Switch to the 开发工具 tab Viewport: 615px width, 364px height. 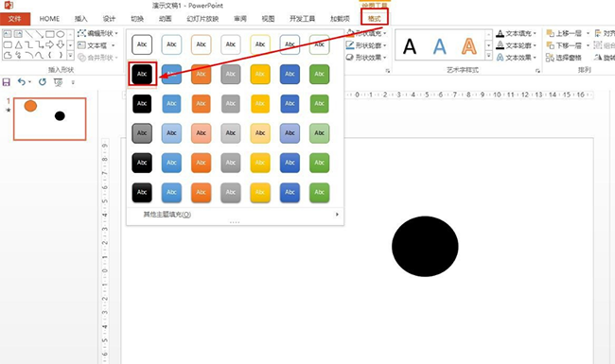coord(303,18)
